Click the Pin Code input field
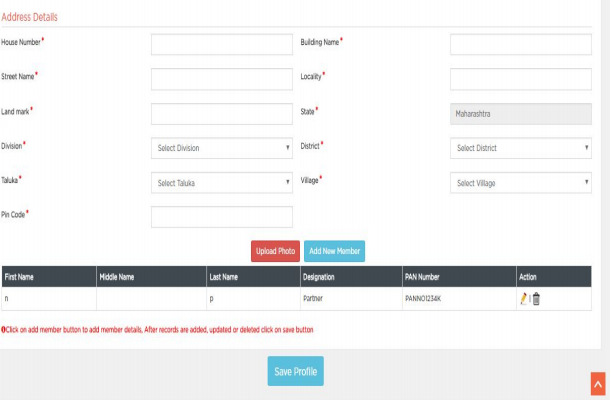 [221, 217]
